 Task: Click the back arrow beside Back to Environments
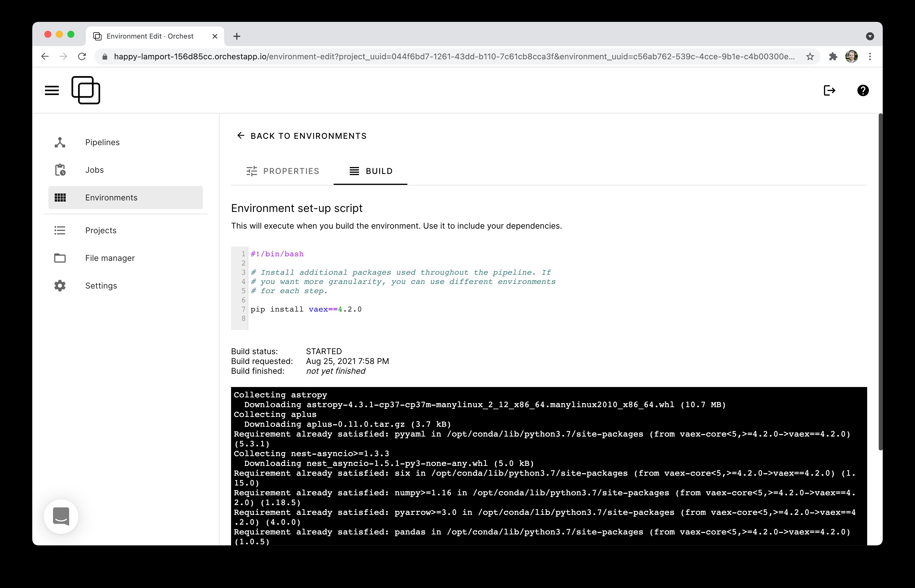[241, 136]
